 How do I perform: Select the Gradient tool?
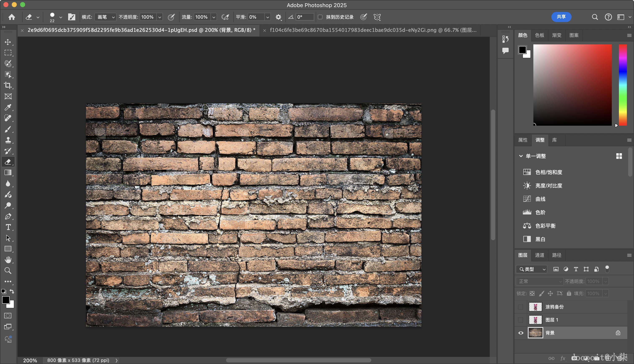[x=8, y=173]
